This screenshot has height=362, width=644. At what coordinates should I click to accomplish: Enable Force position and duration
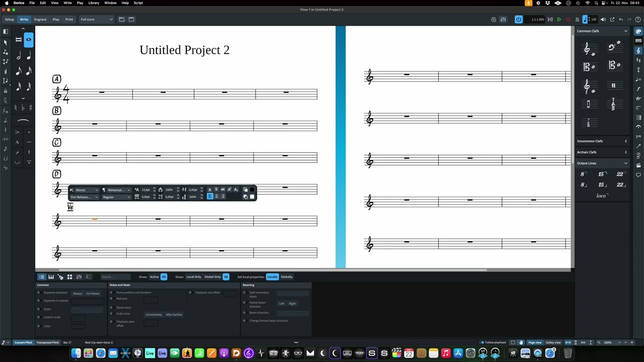point(112,293)
